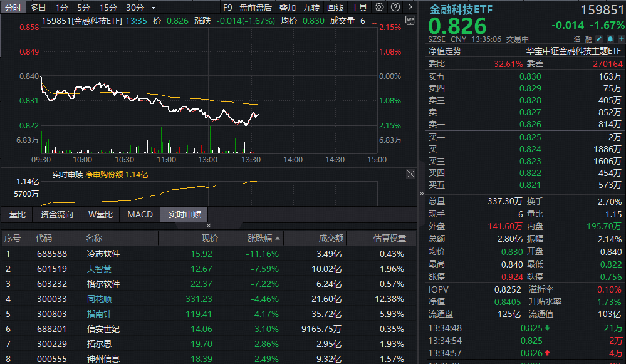Click the pencil edit icon above the quote panel

(599, 39)
